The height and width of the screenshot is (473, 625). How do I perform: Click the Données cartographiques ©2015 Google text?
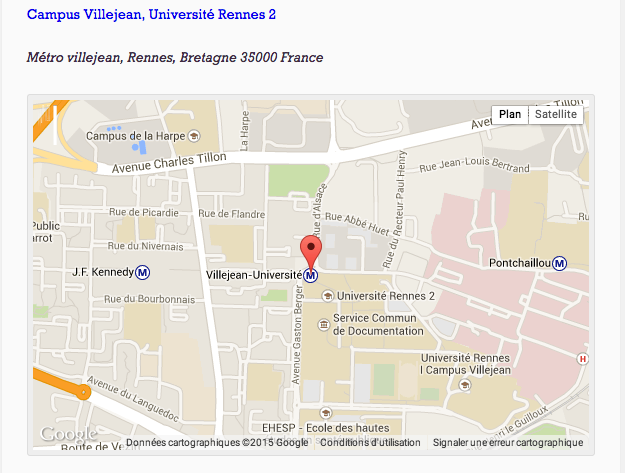pyautogui.click(x=217, y=443)
